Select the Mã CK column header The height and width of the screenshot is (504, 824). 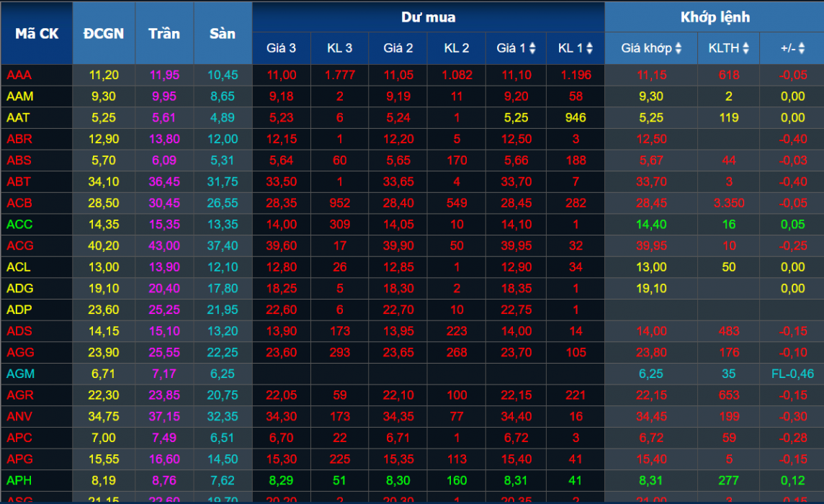(x=37, y=34)
